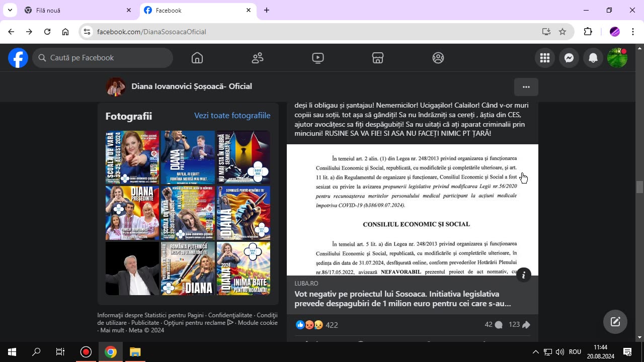
Task: Click the screen recorder taskbar icon
Action: pyautogui.click(x=86, y=352)
